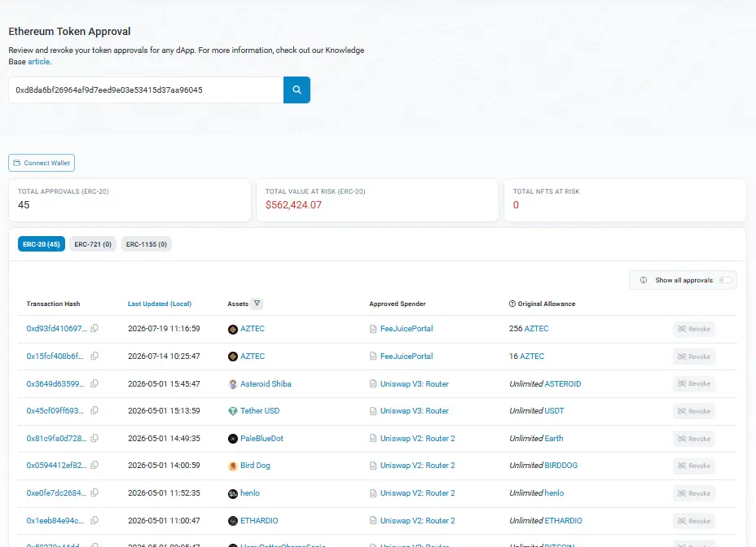Open the Knowledge Base article link
The image size is (756, 547).
(x=38, y=62)
